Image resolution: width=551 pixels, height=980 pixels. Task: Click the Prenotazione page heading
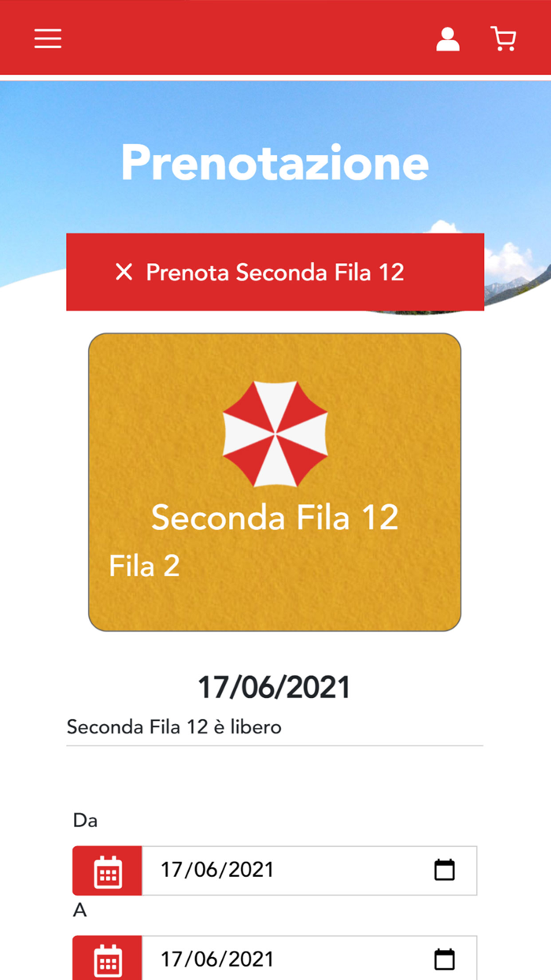tap(275, 163)
